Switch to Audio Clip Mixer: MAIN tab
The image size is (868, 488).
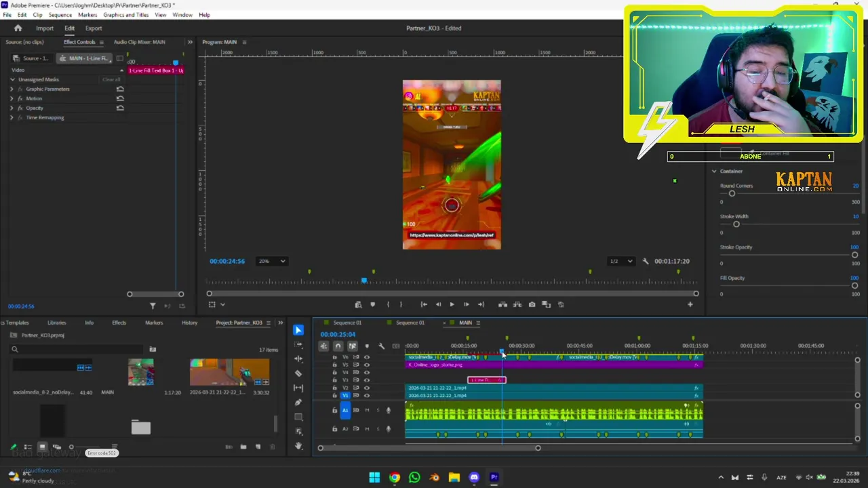[139, 42]
